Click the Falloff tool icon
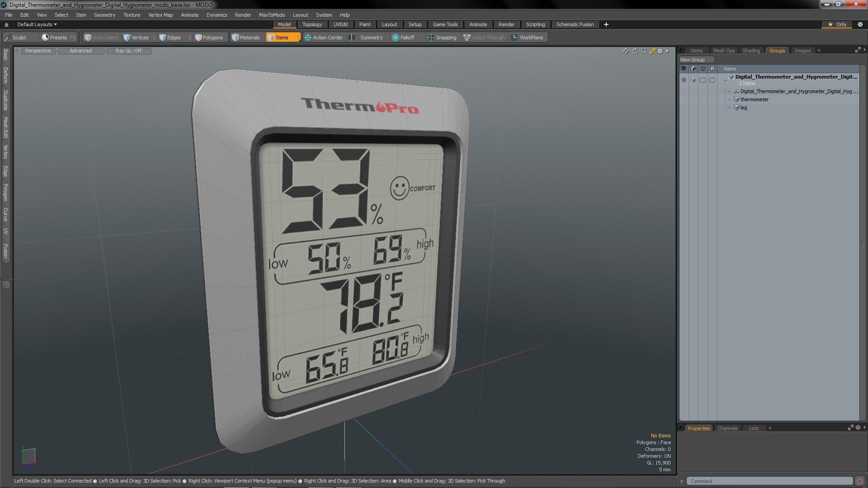The height and width of the screenshot is (488, 868). pyautogui.click(x=395, y=38)
